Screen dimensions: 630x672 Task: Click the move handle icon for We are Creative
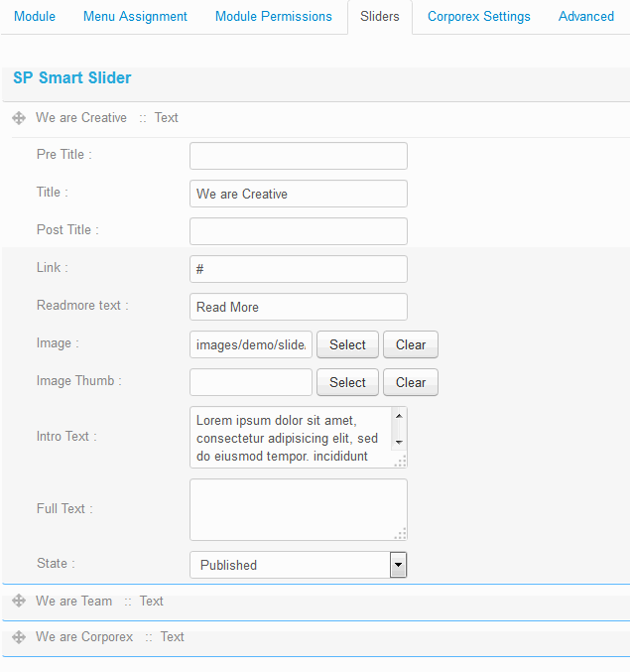[19, 118]
